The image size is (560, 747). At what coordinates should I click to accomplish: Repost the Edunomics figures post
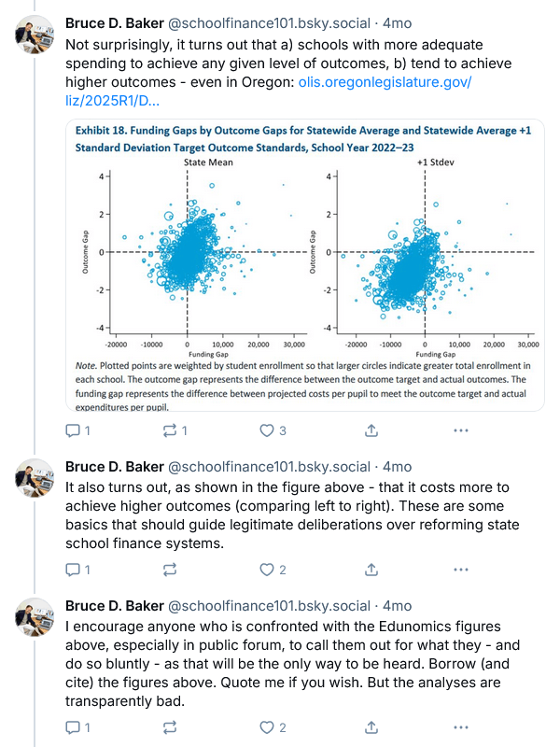(x=170, y=726)
